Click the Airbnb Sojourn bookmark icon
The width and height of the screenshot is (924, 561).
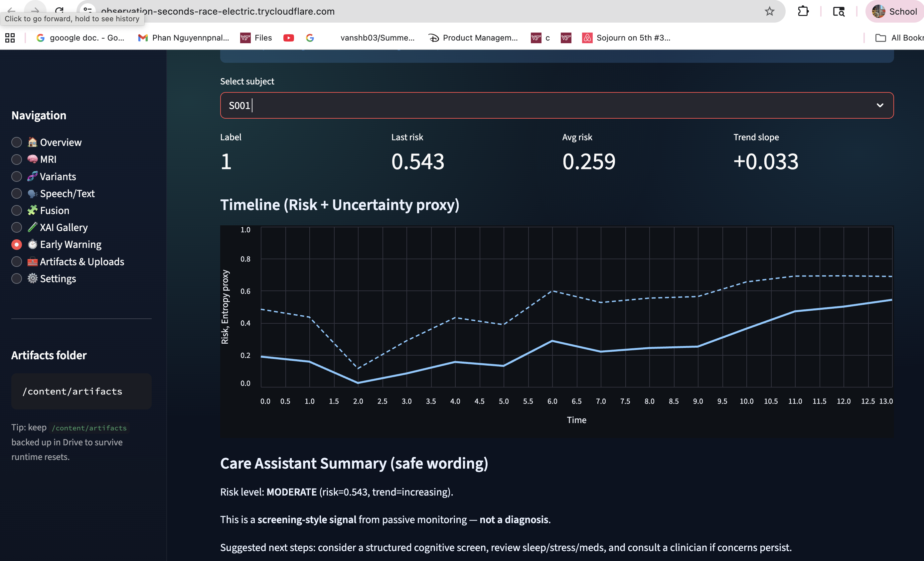(x=587, y=38)
